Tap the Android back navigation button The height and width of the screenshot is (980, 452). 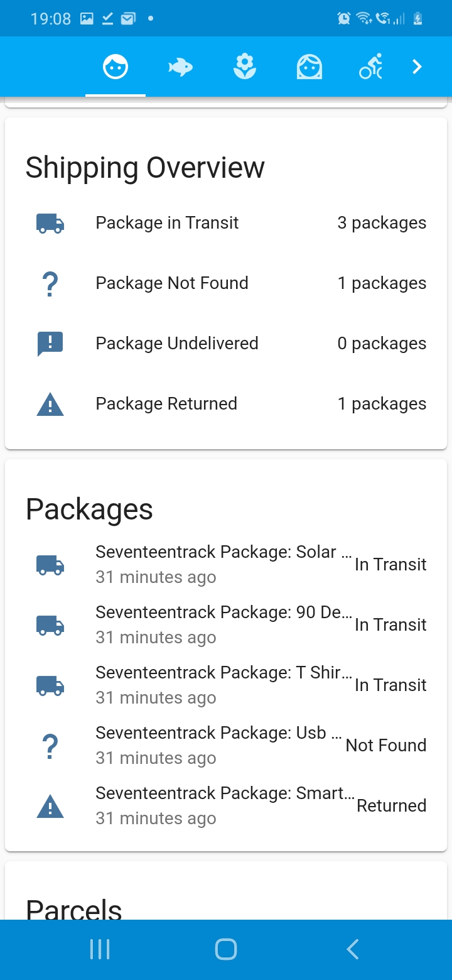[x=352, y=950]
